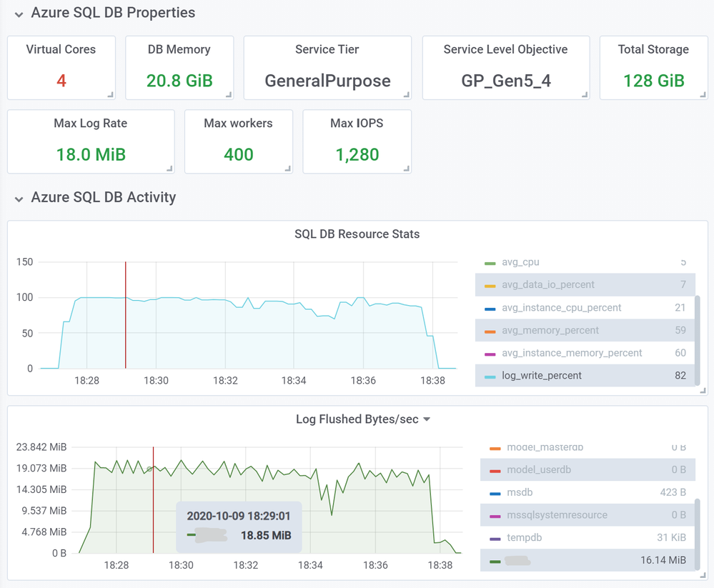The image size is (714, 588).
Task: Click the Max Log Rate panel title
Action: [90, 123]
